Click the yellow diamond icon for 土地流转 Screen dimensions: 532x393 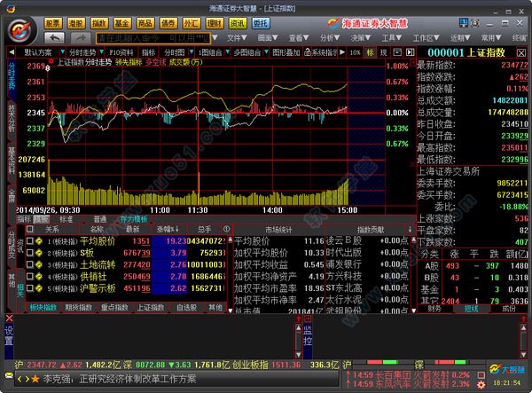pos(39,264)
